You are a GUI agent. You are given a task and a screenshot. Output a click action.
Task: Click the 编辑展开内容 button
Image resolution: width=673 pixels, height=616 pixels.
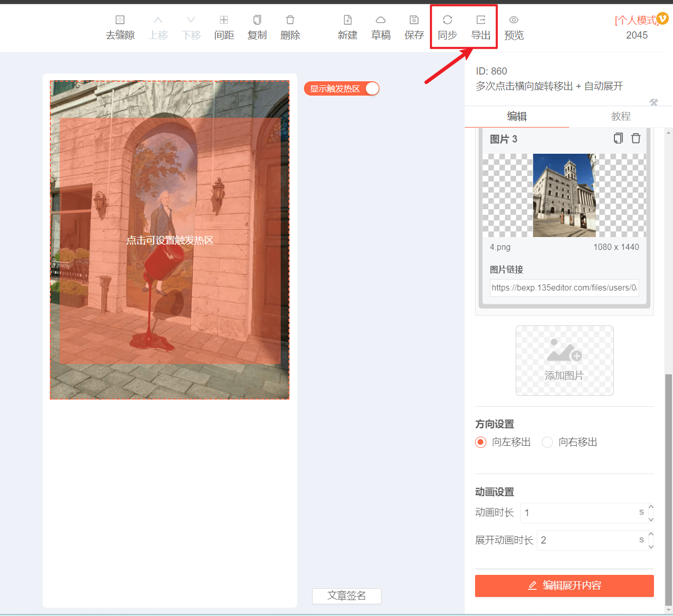pos(565,586)
